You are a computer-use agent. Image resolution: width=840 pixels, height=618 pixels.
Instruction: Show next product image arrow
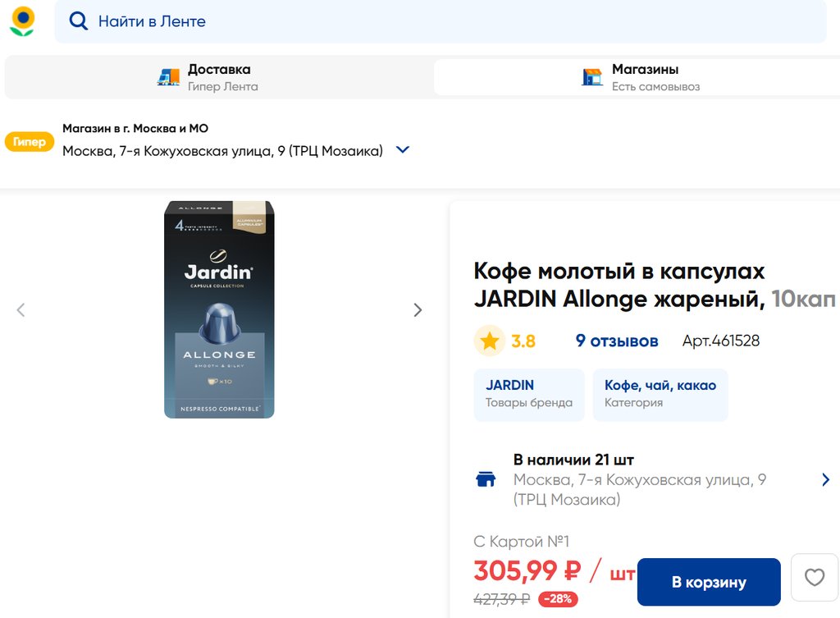(x=418, y=310)
